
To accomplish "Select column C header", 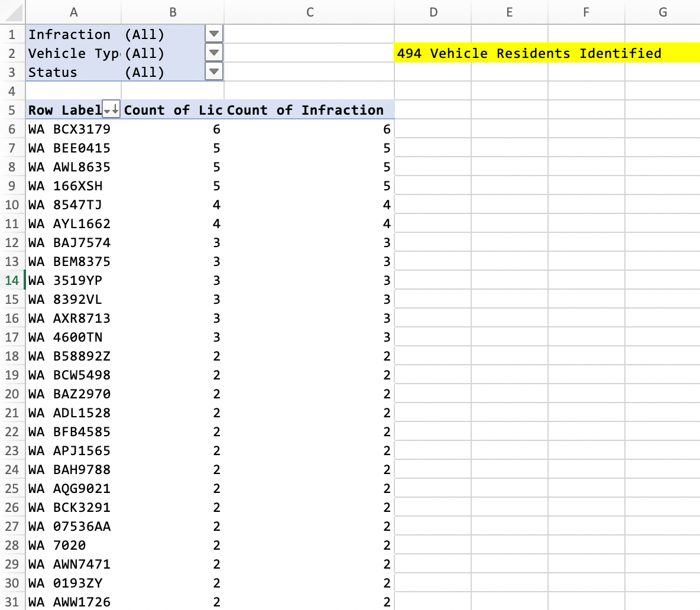I will (309, 12).
